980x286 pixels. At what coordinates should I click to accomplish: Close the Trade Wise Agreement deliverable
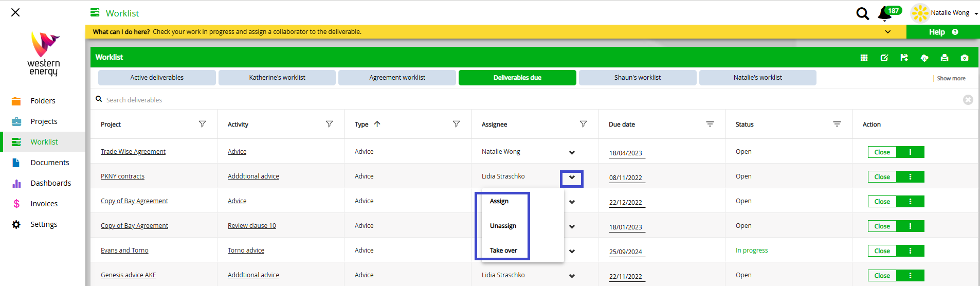click(882, 152)
